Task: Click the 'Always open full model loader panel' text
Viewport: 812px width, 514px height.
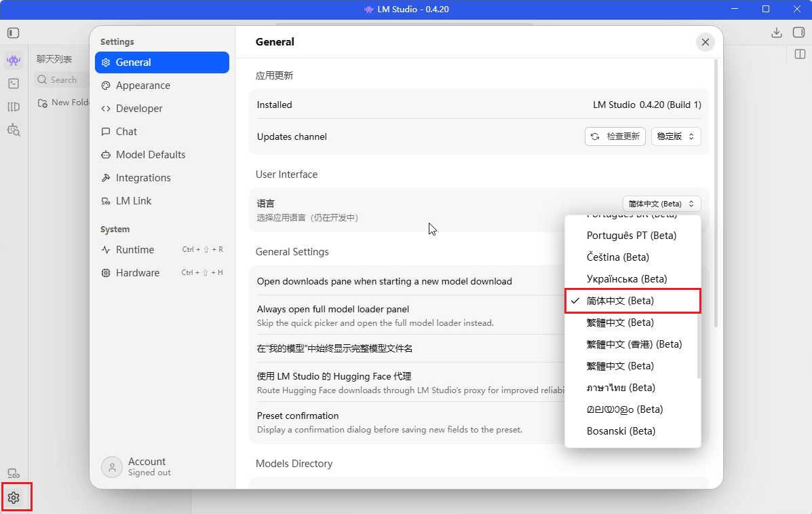Action: tap(333, 310)
